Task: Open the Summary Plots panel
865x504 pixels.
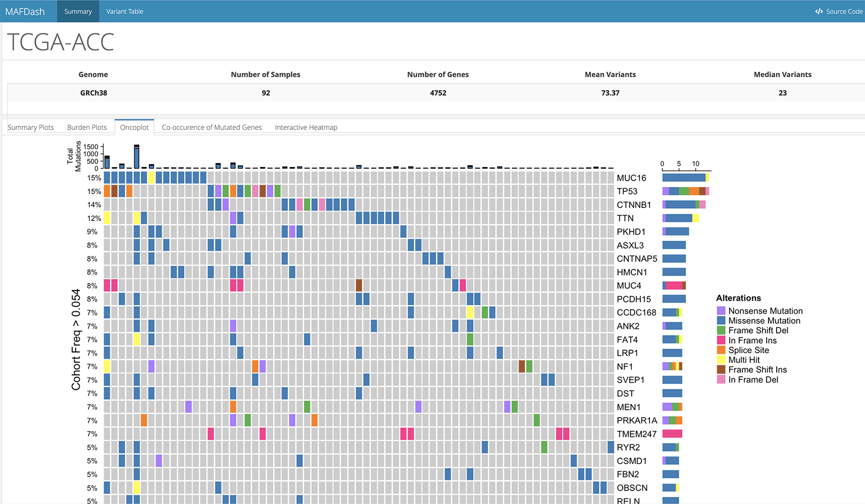Action: click(x=31, y=127)
